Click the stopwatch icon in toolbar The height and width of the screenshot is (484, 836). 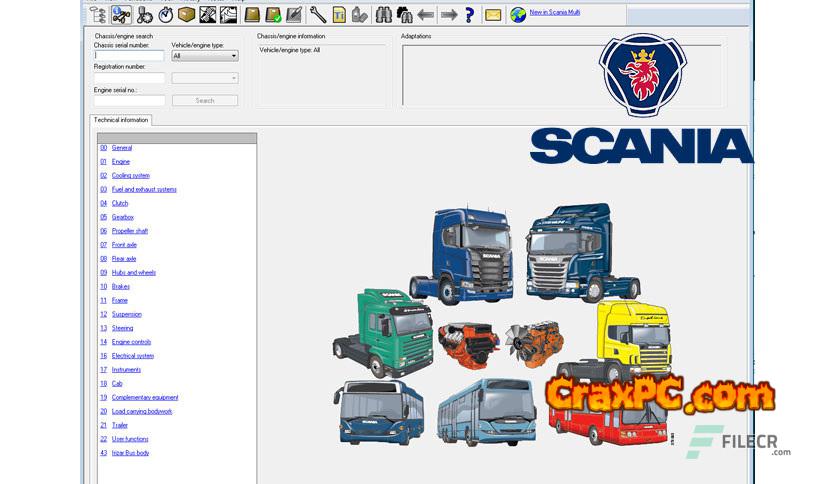pyautogui.click(x=165, y=14)
